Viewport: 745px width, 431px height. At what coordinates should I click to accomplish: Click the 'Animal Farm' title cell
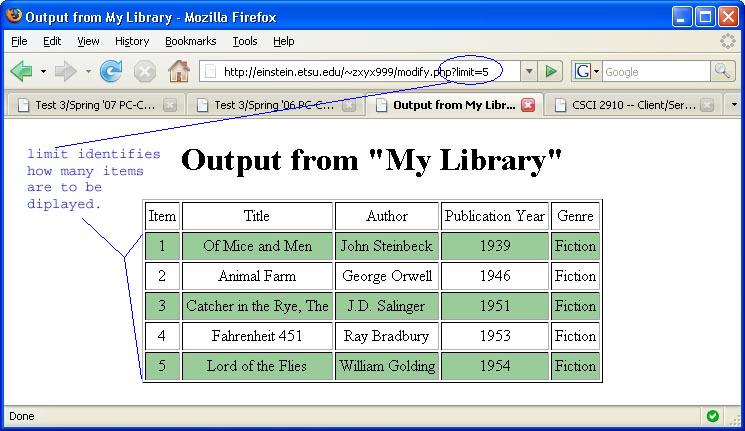(x=257, y=276)
